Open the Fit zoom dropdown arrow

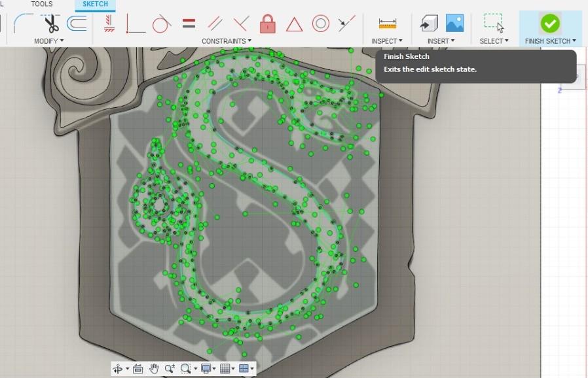pyautogui.click(x=195, y=369)
